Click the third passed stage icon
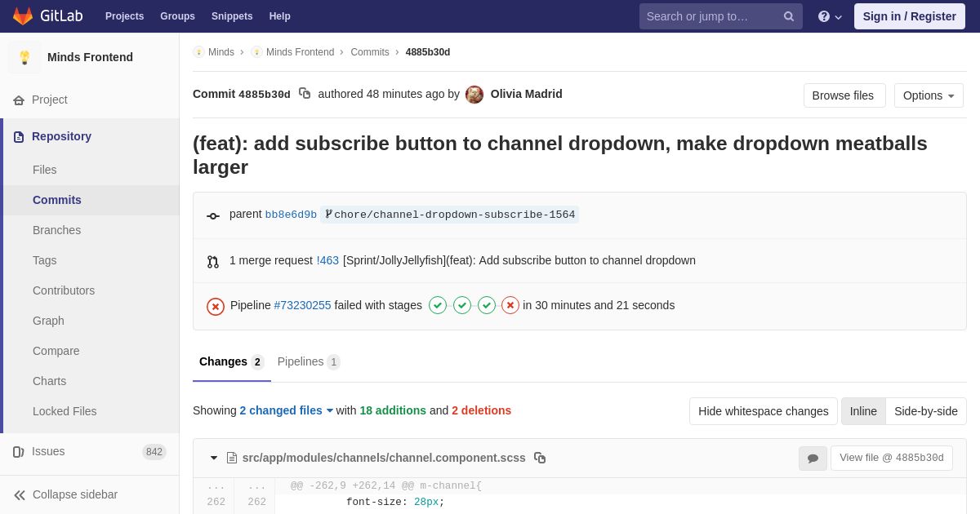The image size is (980, 514). click(x=487, y=305)
